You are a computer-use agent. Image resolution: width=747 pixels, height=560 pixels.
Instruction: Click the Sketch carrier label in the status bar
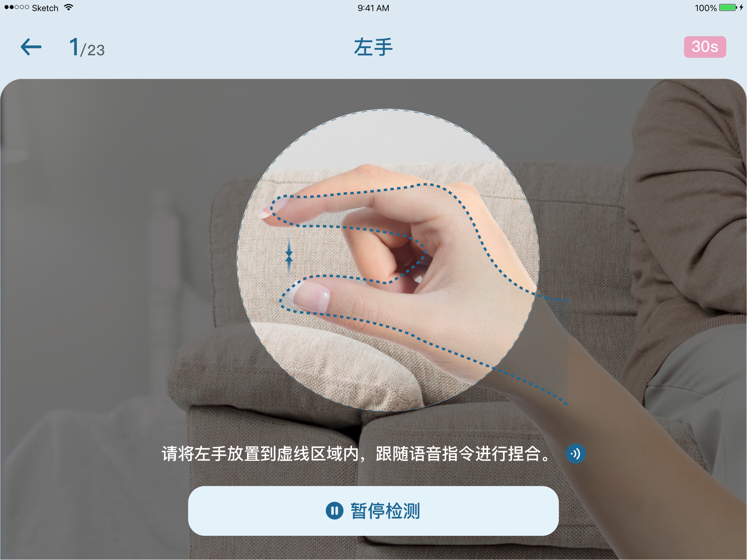click(45, 8)
